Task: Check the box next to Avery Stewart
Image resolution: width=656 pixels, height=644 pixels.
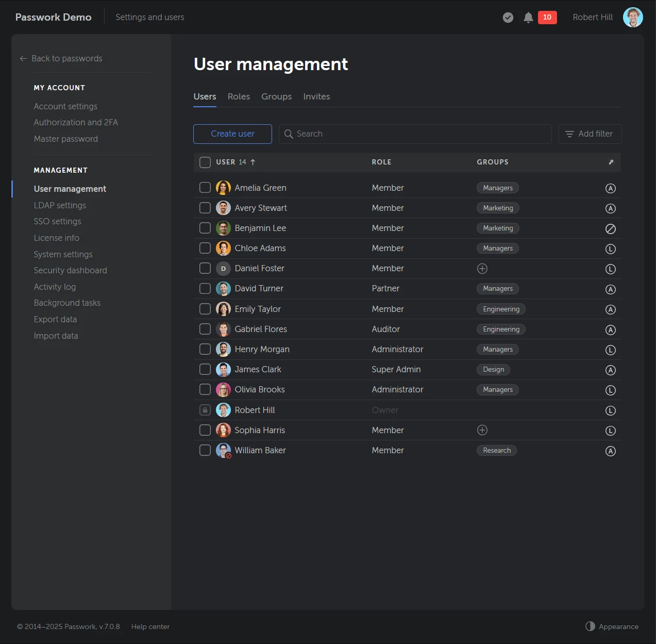Action: click(205, 208)
